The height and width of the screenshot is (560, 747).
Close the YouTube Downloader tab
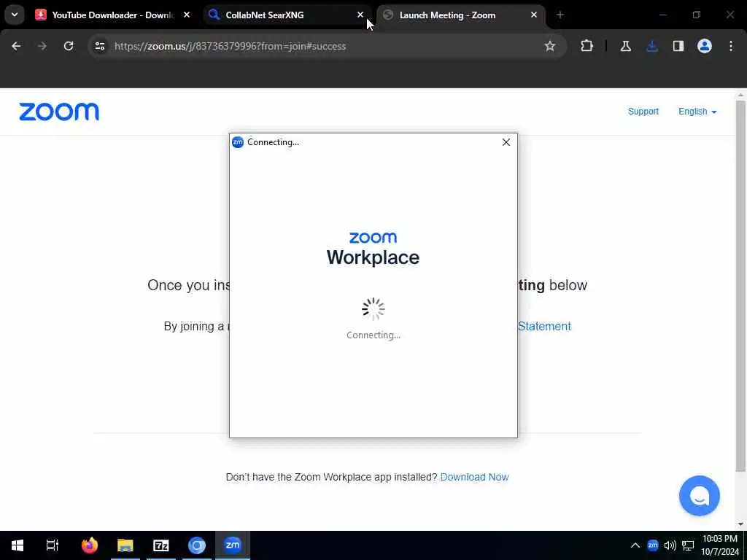pyautogui.click(x=187, y=15)
